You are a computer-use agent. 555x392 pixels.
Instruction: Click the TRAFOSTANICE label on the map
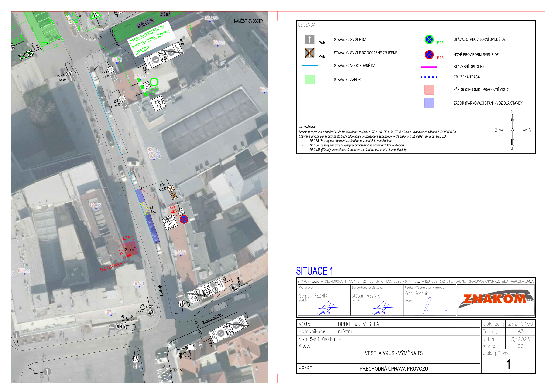click(x=111, y=267)
